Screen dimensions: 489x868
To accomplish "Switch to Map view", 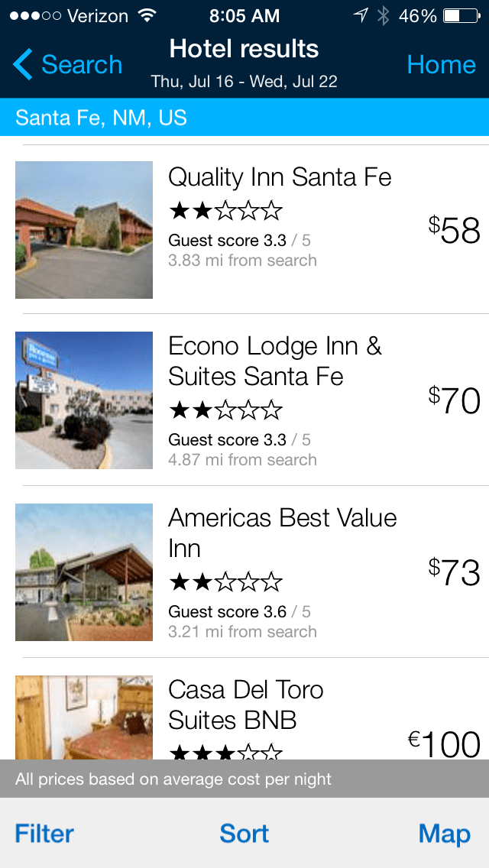I will 444,833.
